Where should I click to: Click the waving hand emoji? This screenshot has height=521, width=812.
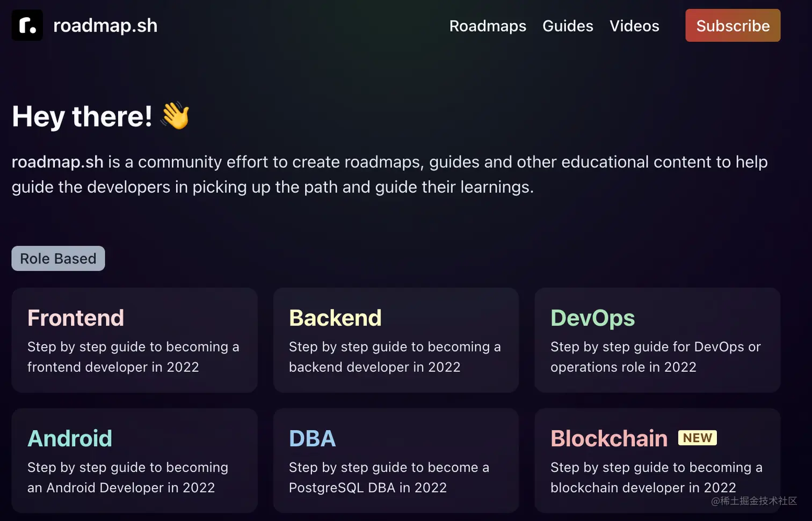point(176,115)
